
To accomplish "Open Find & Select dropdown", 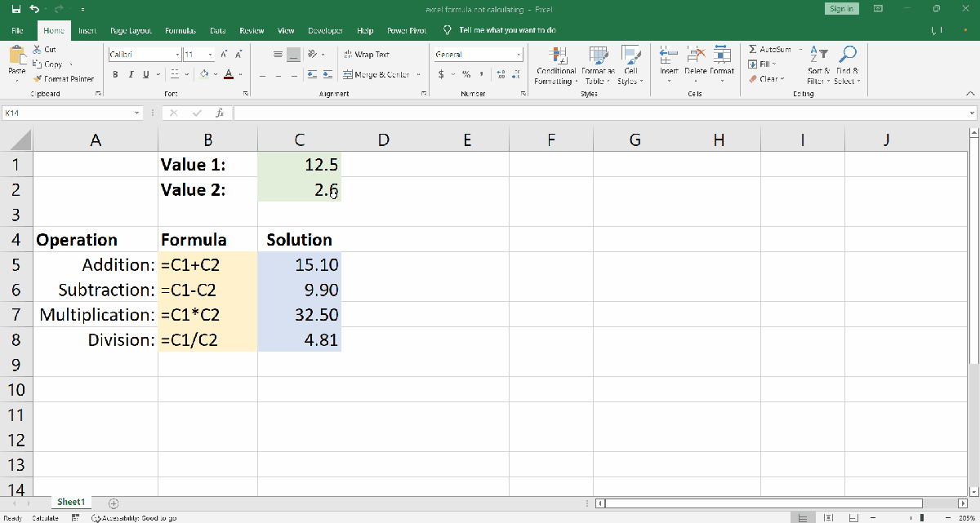I will (x=845, y=65).
